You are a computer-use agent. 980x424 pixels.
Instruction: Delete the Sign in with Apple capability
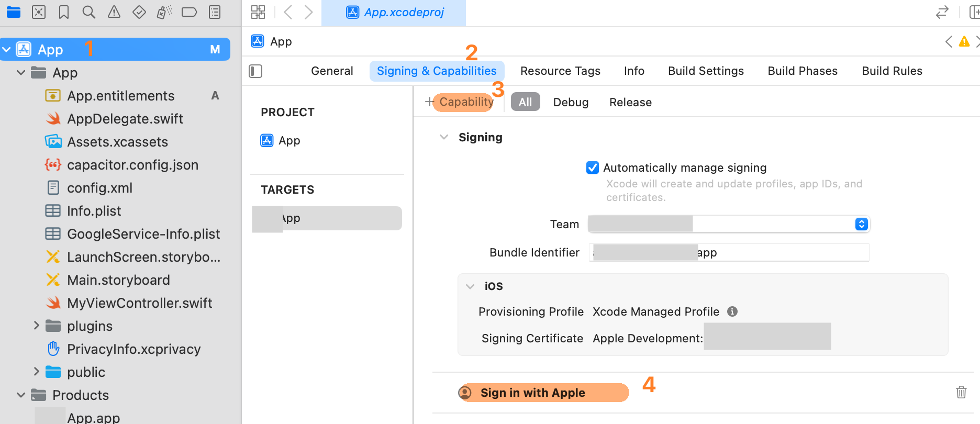(x=961, y=392)
